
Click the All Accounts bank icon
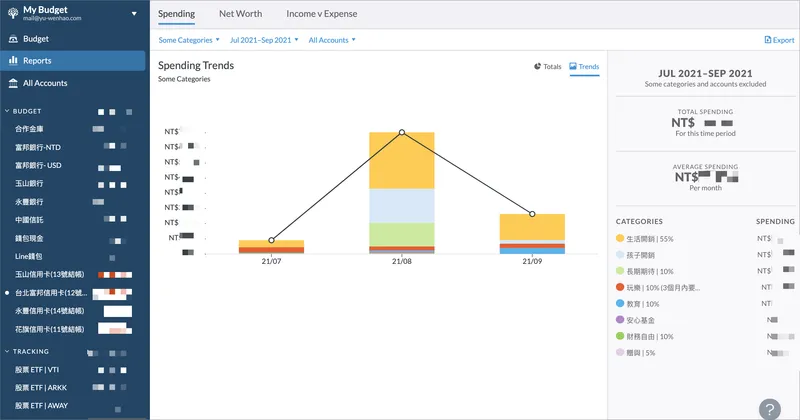(x=13, y=83)
